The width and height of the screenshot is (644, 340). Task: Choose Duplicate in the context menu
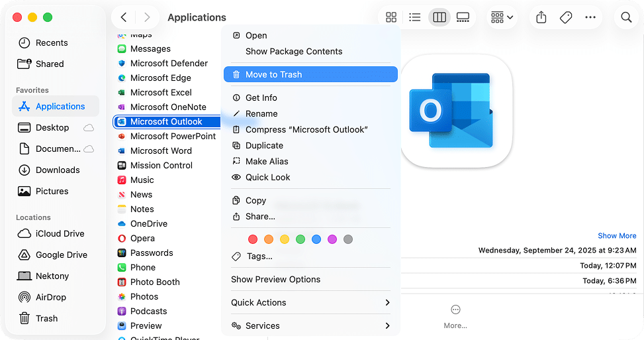coord(310,146)
